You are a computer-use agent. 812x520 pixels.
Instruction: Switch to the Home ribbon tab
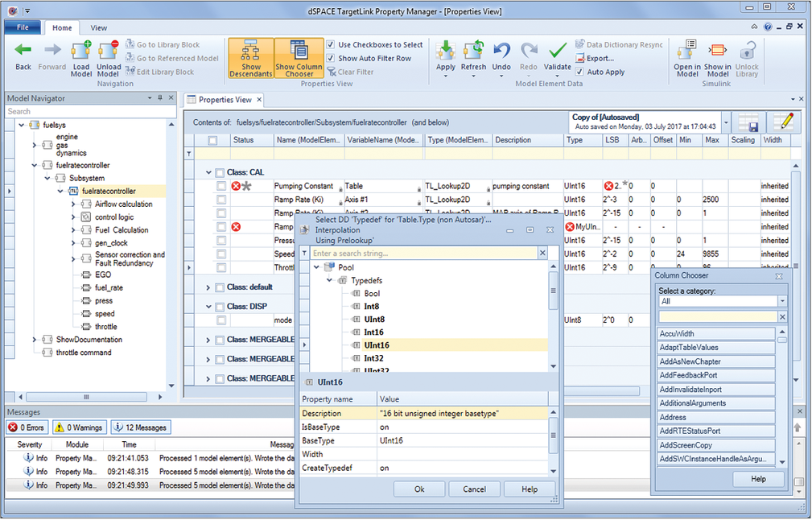tap(62, 28)
